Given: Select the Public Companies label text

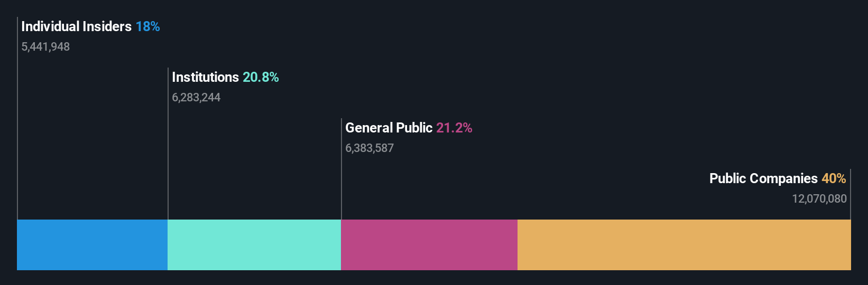Looking at the screenshot, I should pos(763,178).
